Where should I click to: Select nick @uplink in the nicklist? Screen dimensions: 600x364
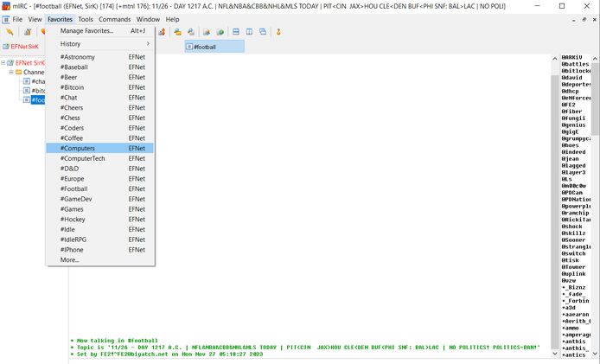[573, 274]
